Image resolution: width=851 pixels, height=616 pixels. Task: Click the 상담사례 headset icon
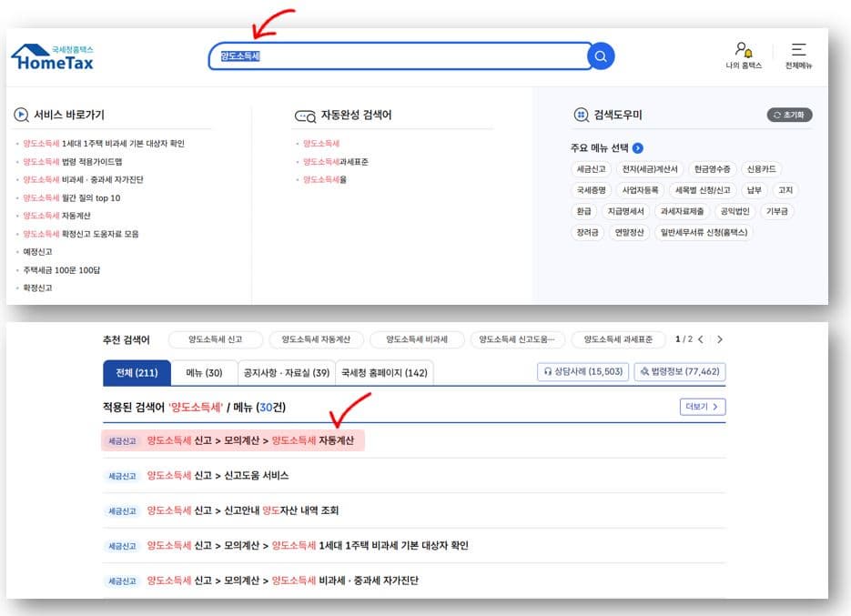pyautogui.click(x=548, y=371)
